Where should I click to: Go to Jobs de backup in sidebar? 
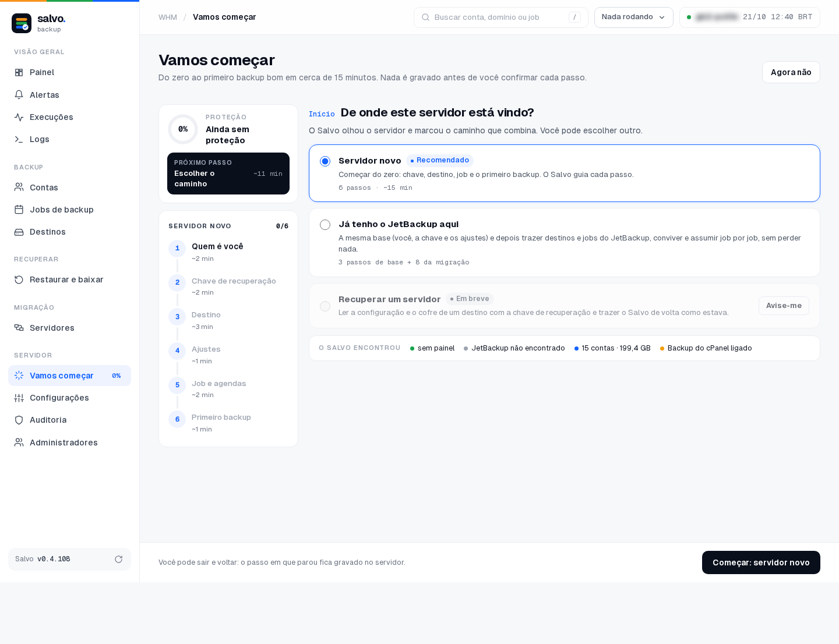(69, 210)
